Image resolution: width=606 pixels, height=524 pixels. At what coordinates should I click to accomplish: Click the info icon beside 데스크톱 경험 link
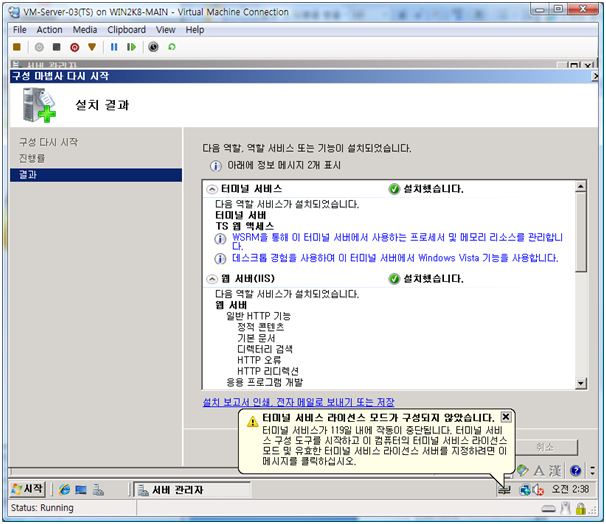click(220, 259)
